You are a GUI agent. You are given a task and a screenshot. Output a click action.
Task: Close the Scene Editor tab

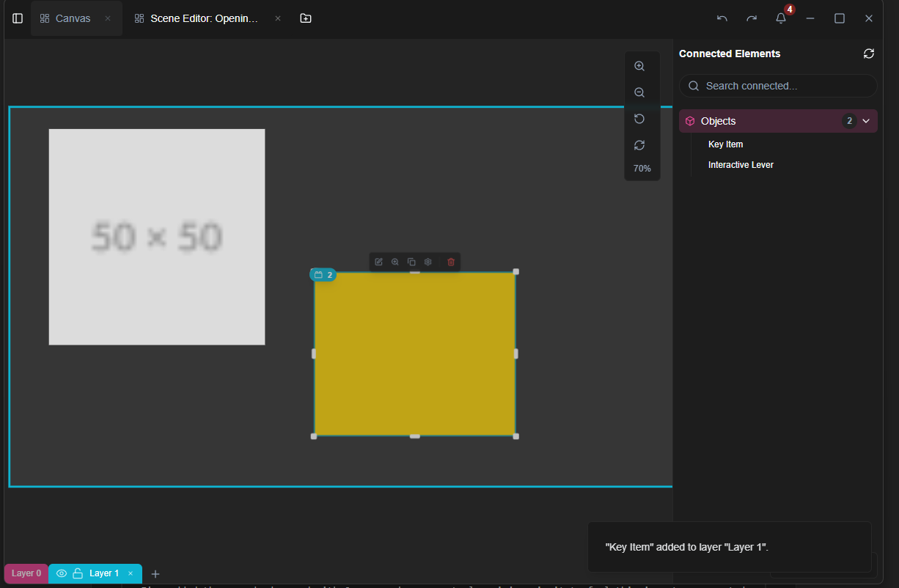click(278, 18)
